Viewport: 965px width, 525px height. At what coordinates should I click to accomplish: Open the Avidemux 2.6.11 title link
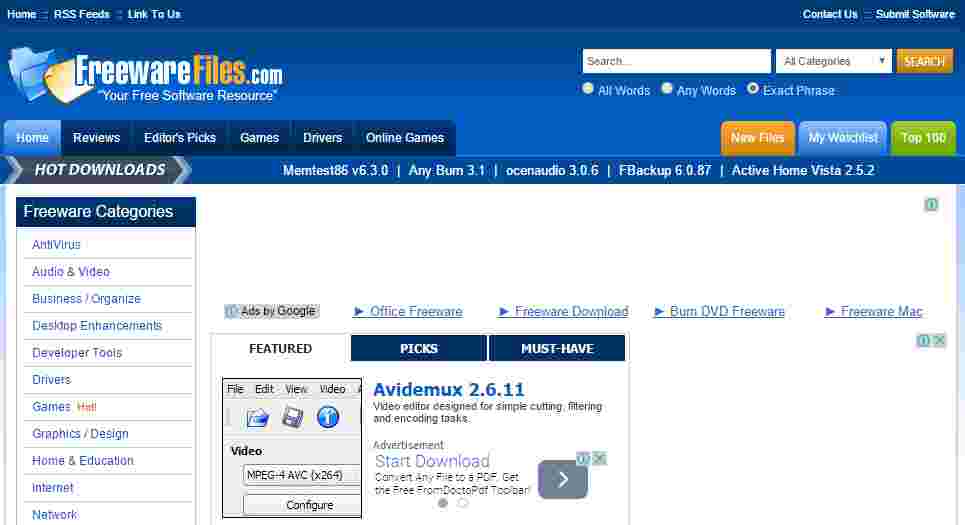coord(449,390)
